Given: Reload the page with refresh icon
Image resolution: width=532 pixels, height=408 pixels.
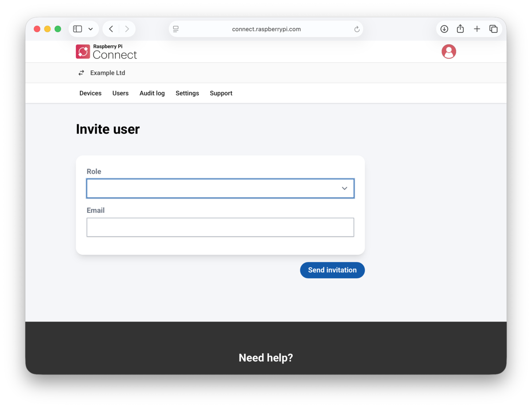Looking at the screenshot, I should (x=356, y=29).
